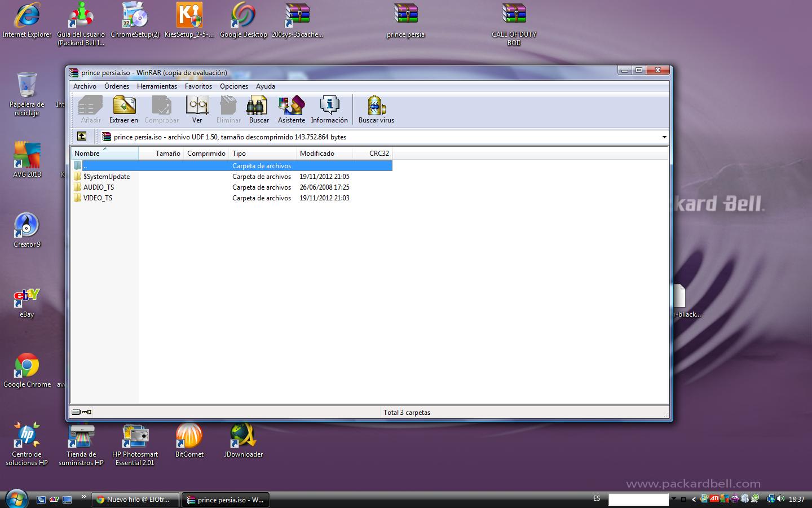The height and width of the screenshot is (508, 812).
Task: Open the eBay desktop shortcut
Action: [27, 303]
